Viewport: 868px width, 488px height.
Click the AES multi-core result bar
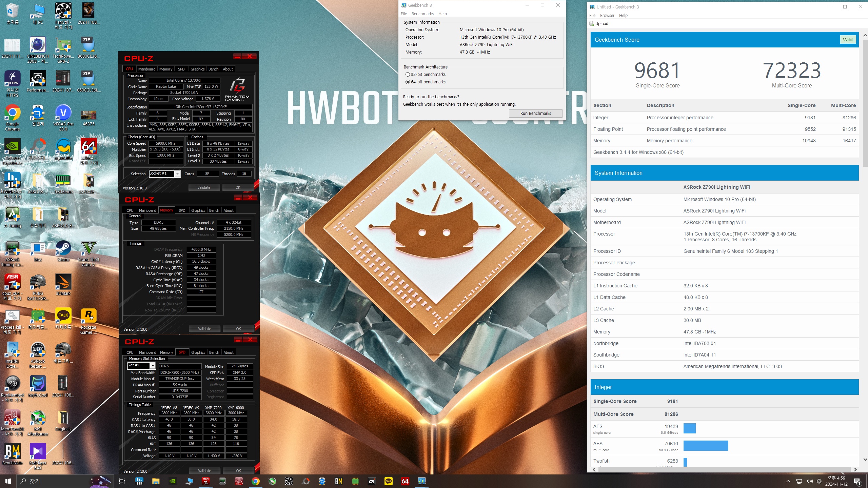point(706,446)
